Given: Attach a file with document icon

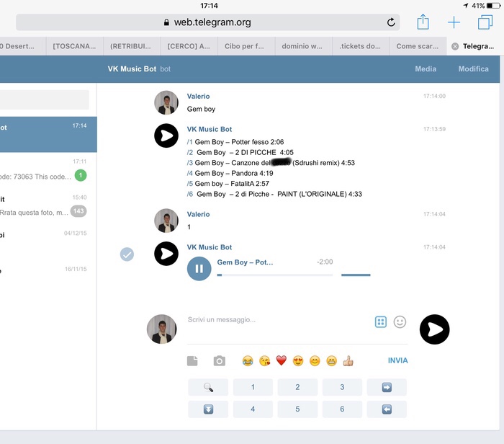Looking at the screenshot, I should [x=192, y=361].
